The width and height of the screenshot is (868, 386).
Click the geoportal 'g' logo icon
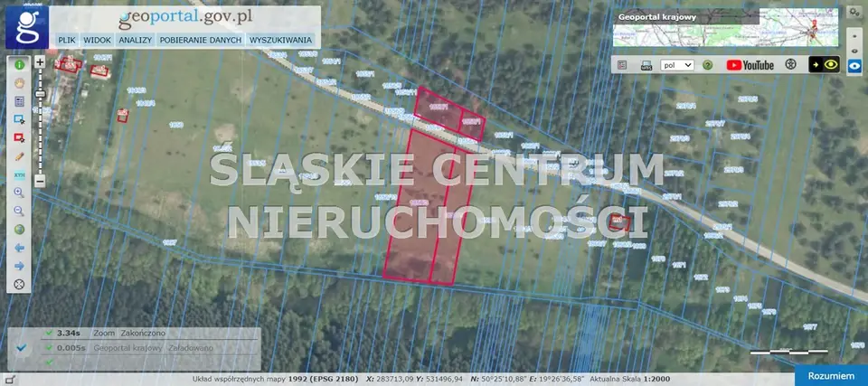[27, 27]
